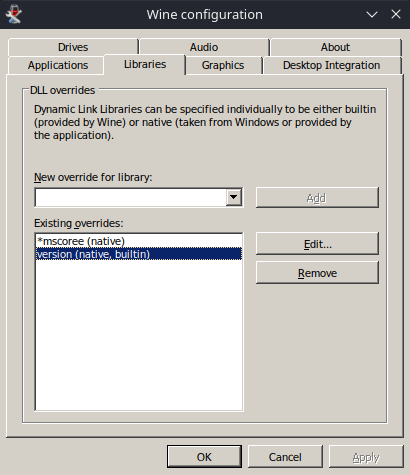
Task: Open the Desktop Integration tab
Action: point(332,65)
